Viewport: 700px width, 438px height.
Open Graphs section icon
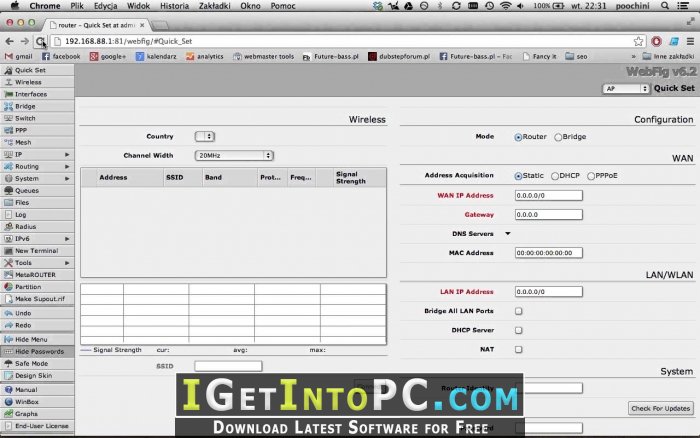(x=8, y=414)
